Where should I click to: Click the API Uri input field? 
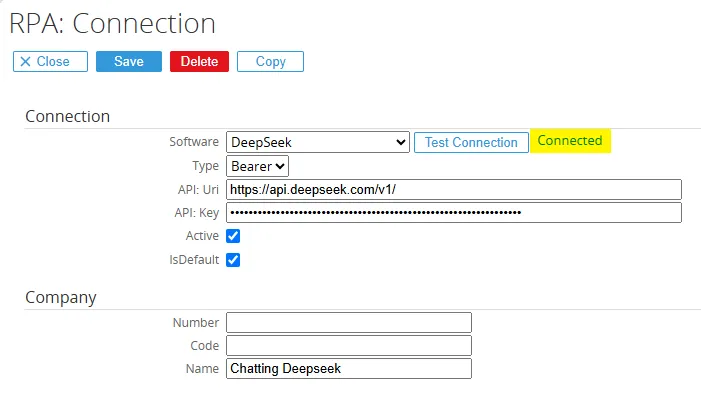(454, 190)
